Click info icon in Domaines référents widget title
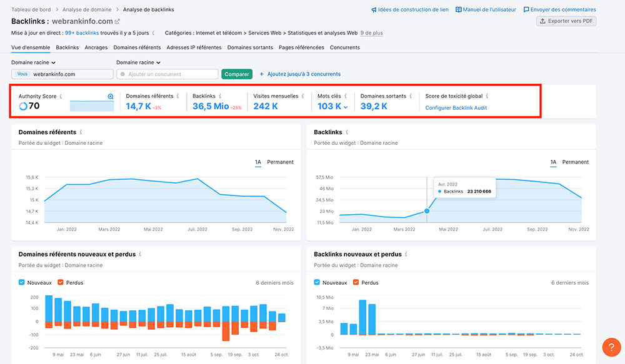The width and height of the screenshot is (625, 364). [81, 132]
